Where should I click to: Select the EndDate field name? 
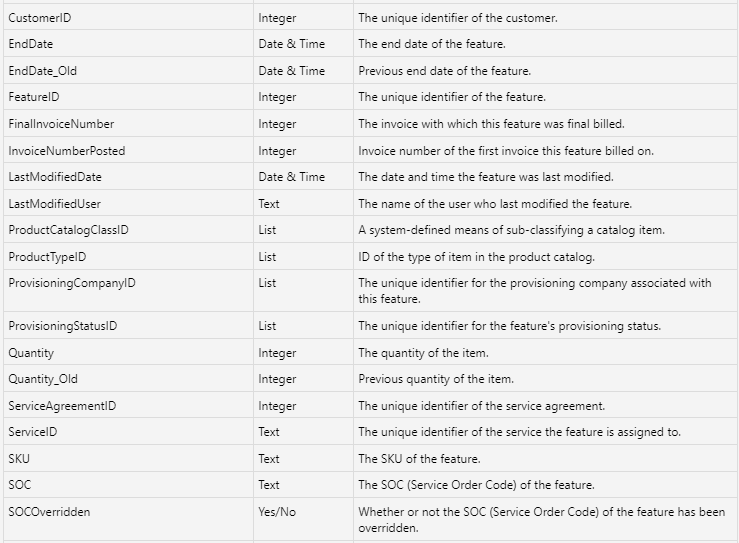click(31, 44)
